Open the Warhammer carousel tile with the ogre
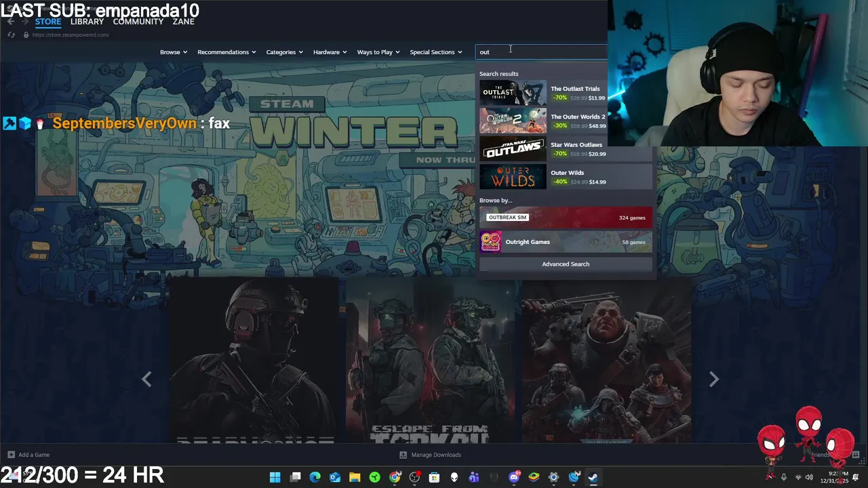Viewport: 868px width, 488px height. pos(606,361)
